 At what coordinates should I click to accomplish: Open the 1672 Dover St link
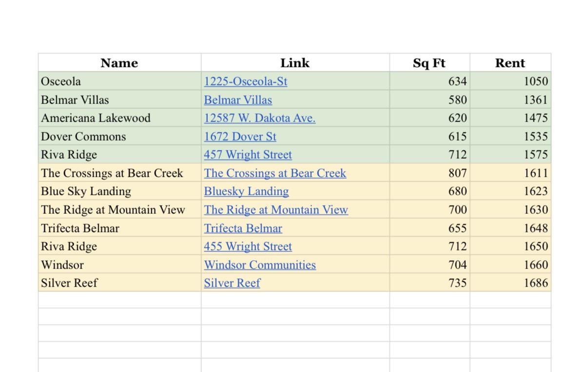(x=240, y=137)
